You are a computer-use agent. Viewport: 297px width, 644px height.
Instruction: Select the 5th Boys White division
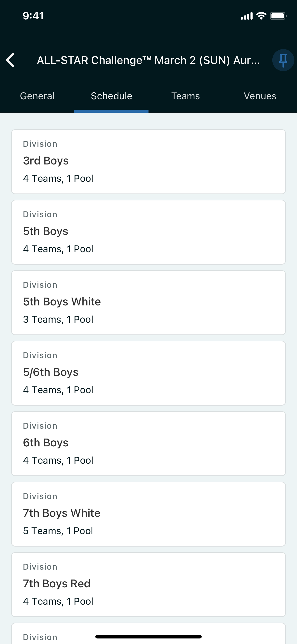click(x=148, y=302)
